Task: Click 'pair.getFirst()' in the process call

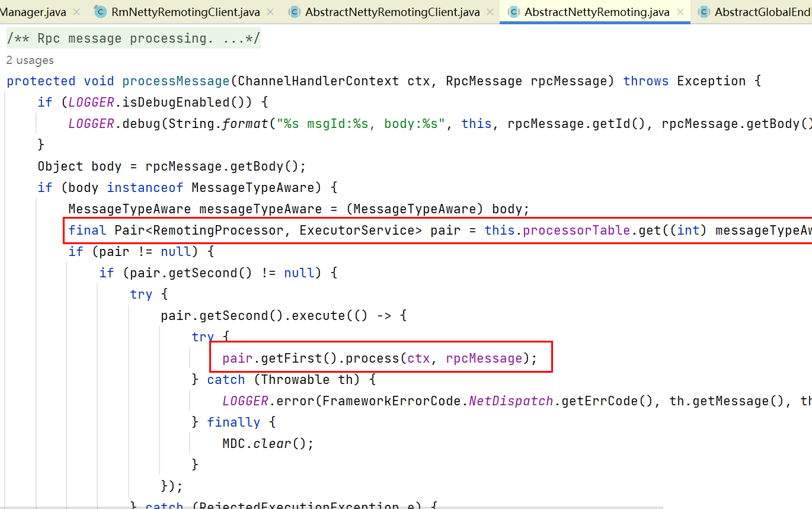Action: [x=280, y=358]
